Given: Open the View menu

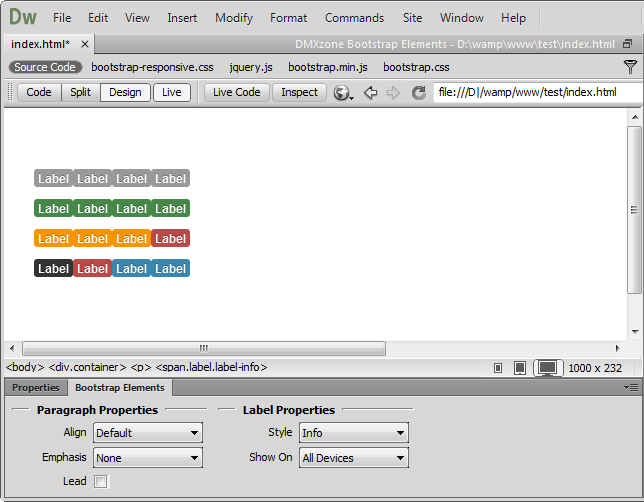Looking at the screenshot, I should (137, 18).
